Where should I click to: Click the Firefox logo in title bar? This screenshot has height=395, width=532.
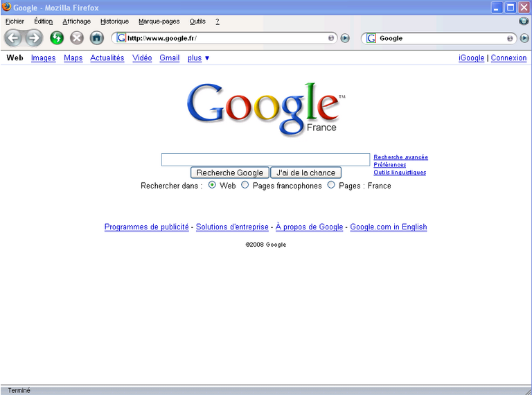(6, 7)
